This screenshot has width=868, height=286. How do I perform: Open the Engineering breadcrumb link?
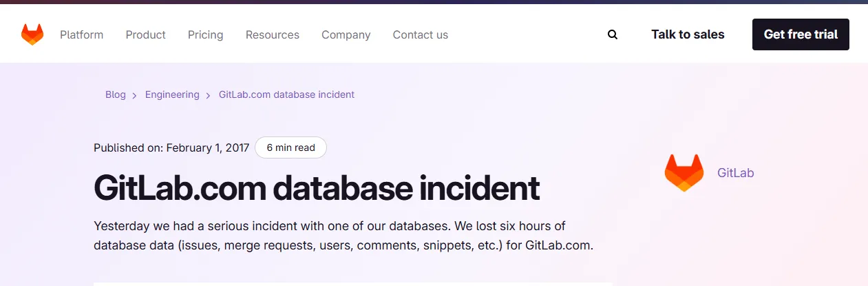172,94
